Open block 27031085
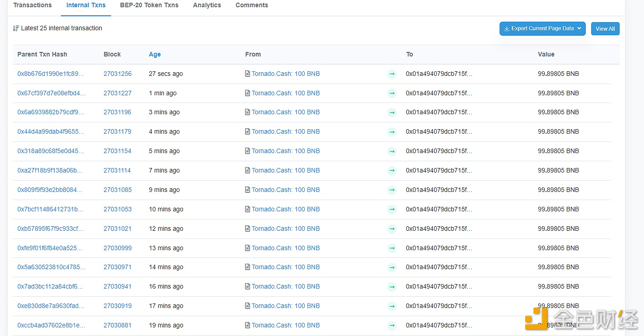This screenshot has height=336, width=644. pos(117,190)
